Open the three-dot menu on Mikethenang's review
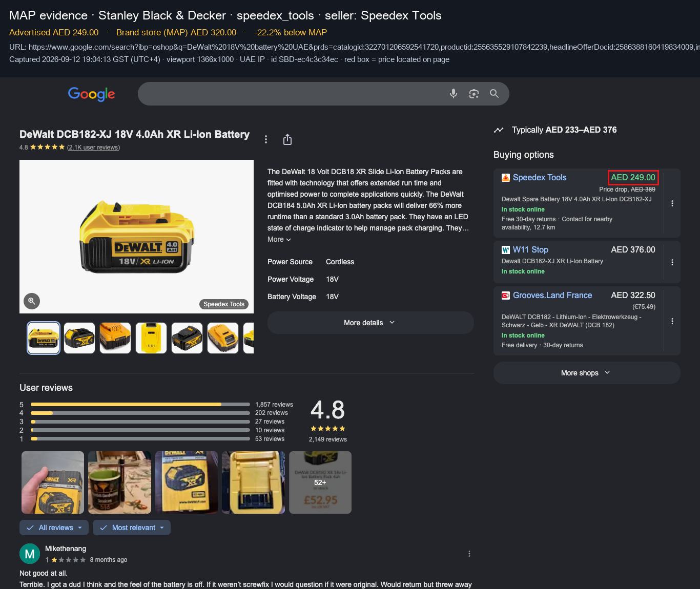Screen dimensions: 700x589 pyautogui.click(x=469, y=554)
